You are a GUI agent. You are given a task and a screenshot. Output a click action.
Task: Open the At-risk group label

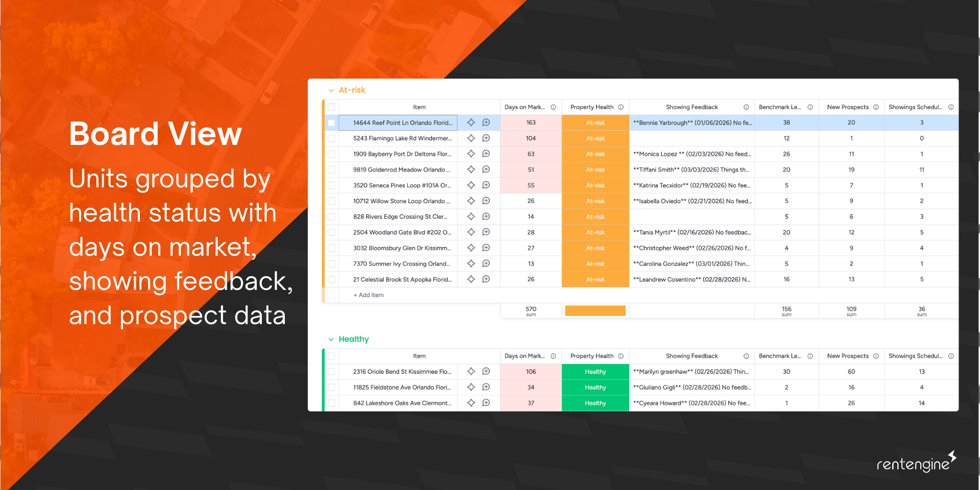[352, 90]
